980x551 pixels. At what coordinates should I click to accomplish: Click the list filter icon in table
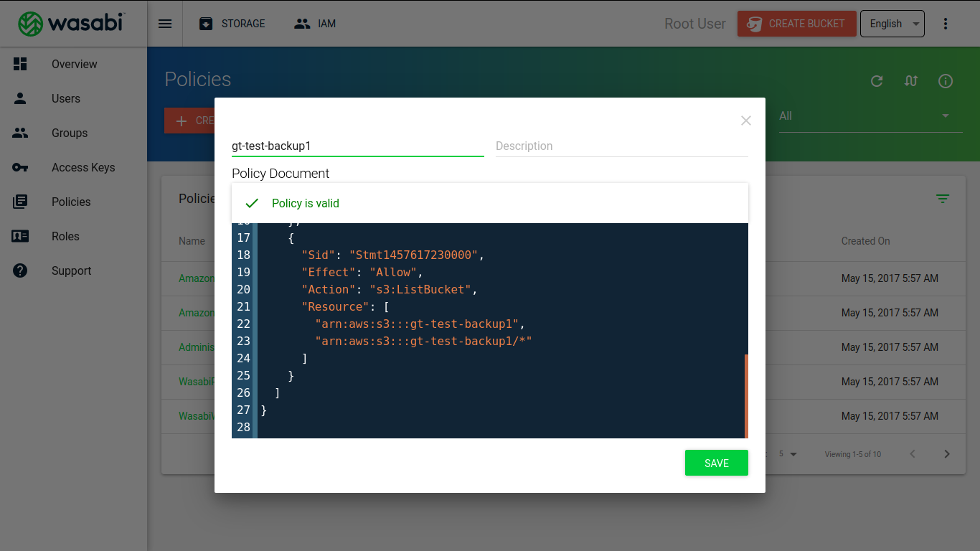click(x=943, y=199)
